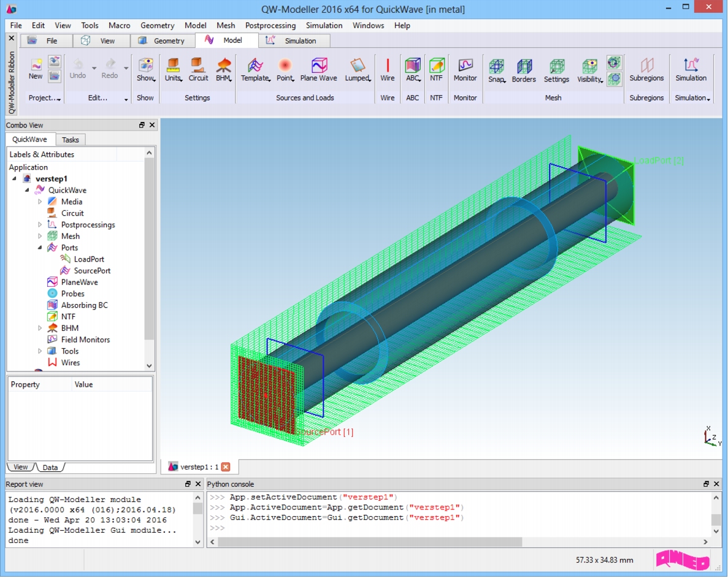728x578 pixels.
Task: Expand the Media tree node
Action: click(x=40, y=202)
